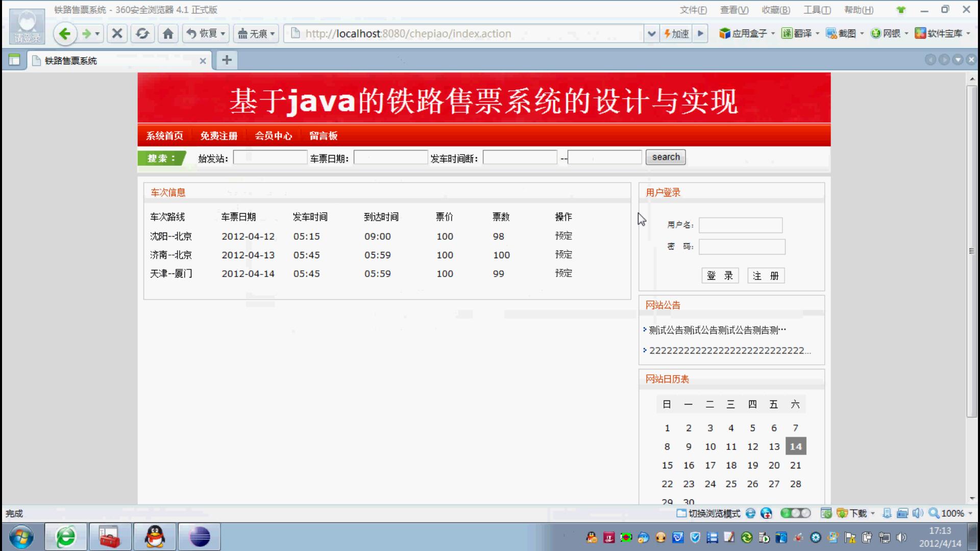Click the green Forward arrow button
The image size is (980, 551).
pos(86,34)
